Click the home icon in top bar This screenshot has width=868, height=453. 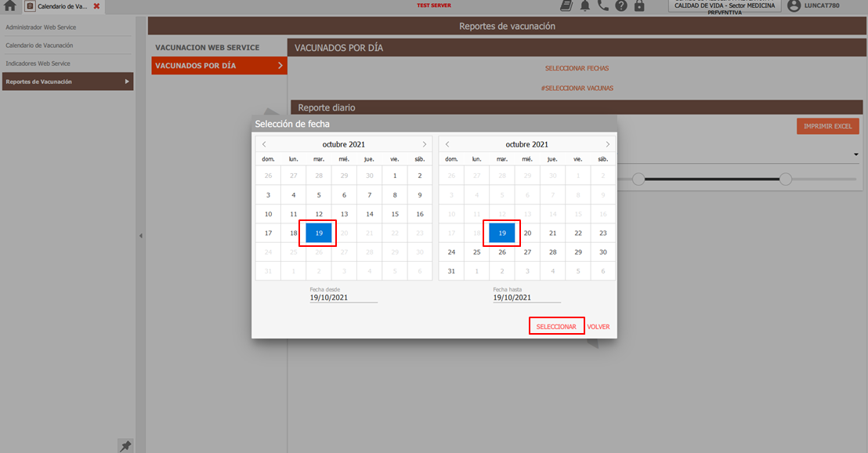click(9, 6)
